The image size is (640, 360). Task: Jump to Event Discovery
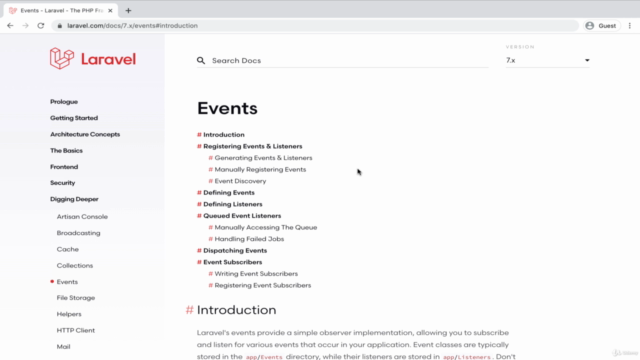[240, 181]
